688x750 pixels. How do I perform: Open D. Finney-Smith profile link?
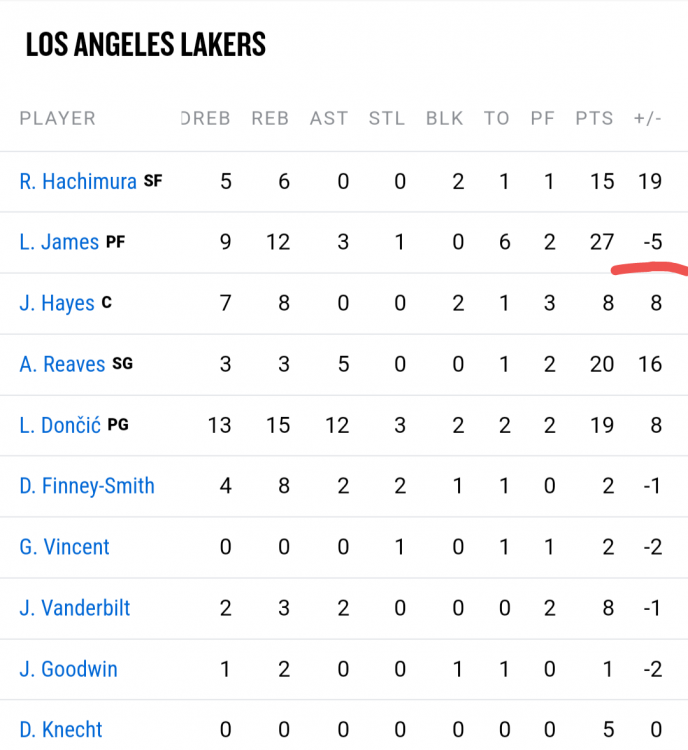pyautogui.click(x=87, y=486)
